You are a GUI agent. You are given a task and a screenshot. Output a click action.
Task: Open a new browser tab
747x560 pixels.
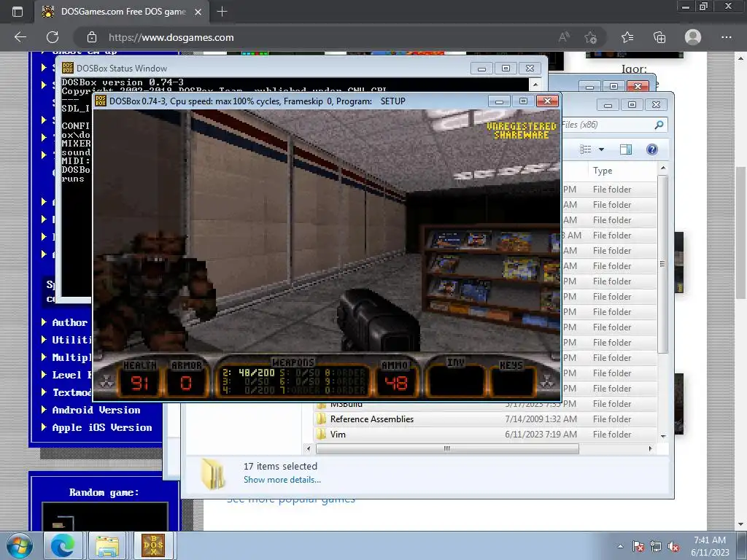(x=222, y=12)
